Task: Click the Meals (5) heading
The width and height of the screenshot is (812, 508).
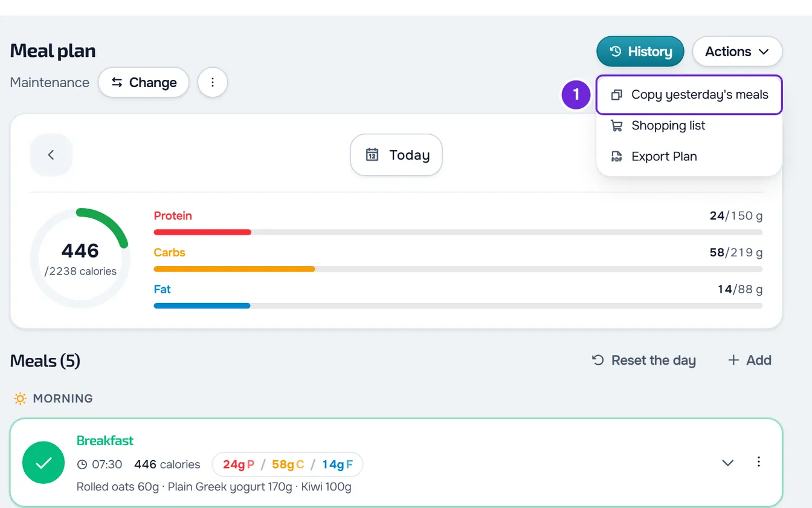Action: click(x=45, y=361)
